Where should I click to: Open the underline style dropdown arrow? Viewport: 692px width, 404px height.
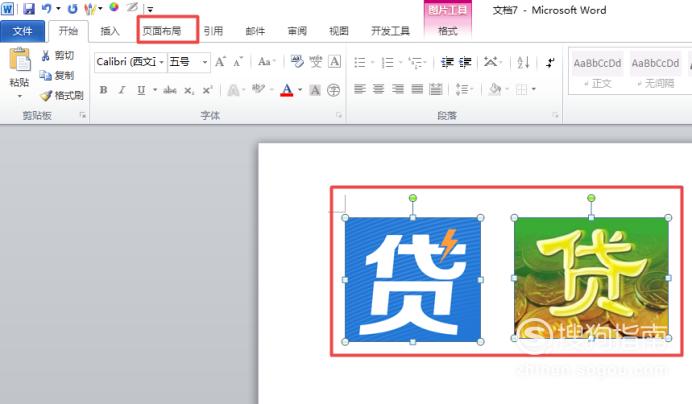click(x=155, y=90)
